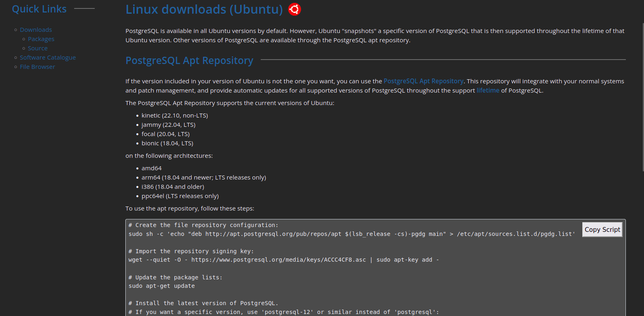
Task: Open the Packages quick link
Action: tap(41, 39)
